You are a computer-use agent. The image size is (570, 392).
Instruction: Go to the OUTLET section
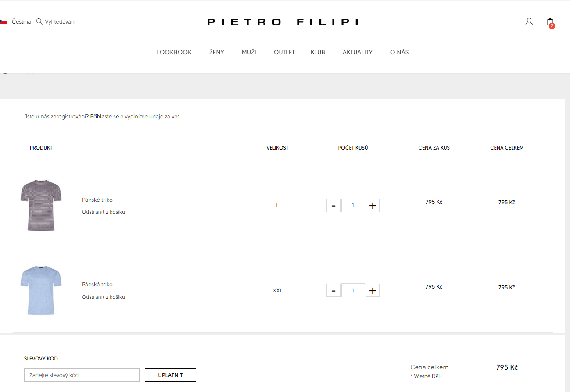pyautogui.click(x=284, y=52)
